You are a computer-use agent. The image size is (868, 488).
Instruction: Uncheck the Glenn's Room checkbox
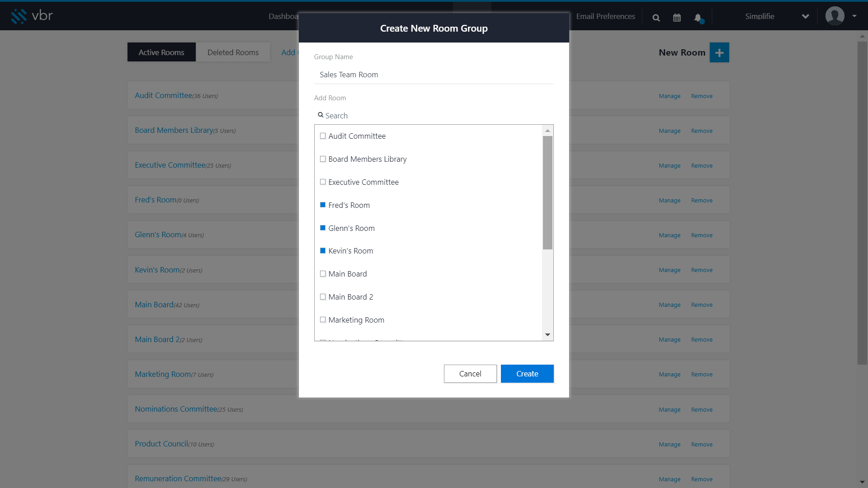(x=323, y=228)
